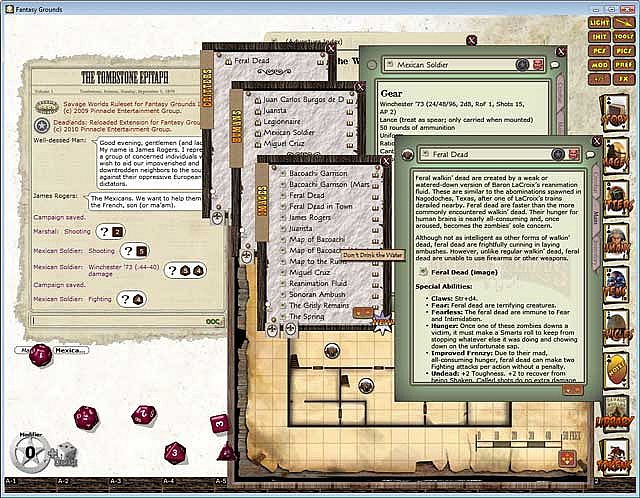Open the INIT combat tracker button

tap(599, 37)
